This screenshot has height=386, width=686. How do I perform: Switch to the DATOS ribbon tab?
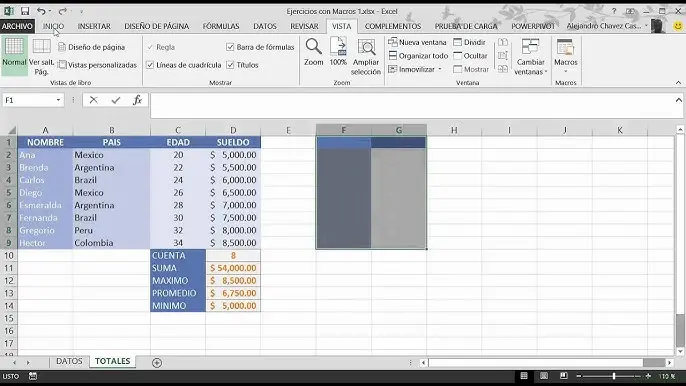click(265, 26)
